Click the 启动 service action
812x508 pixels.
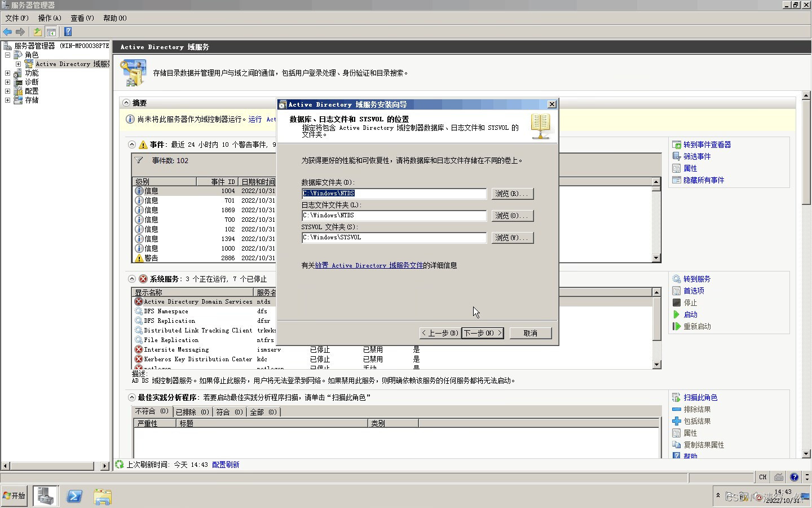coord(690,314)
